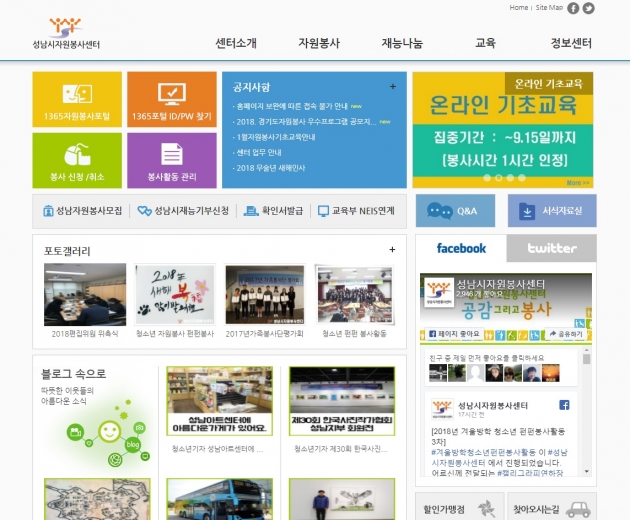Click the Facebook icon in top header

point(573,8)
